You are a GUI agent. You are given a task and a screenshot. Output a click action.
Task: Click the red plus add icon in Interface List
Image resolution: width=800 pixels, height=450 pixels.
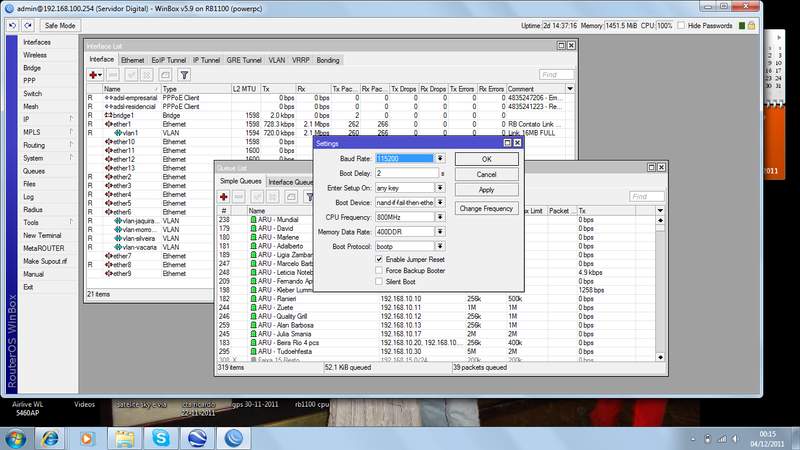(x=94, y=75)
